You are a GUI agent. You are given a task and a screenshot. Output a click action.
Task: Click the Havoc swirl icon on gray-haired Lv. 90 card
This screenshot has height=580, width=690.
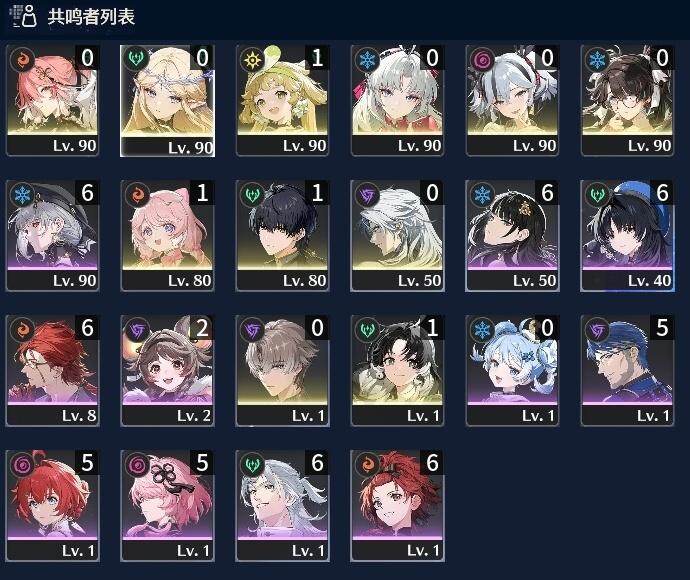click(482, 59)
